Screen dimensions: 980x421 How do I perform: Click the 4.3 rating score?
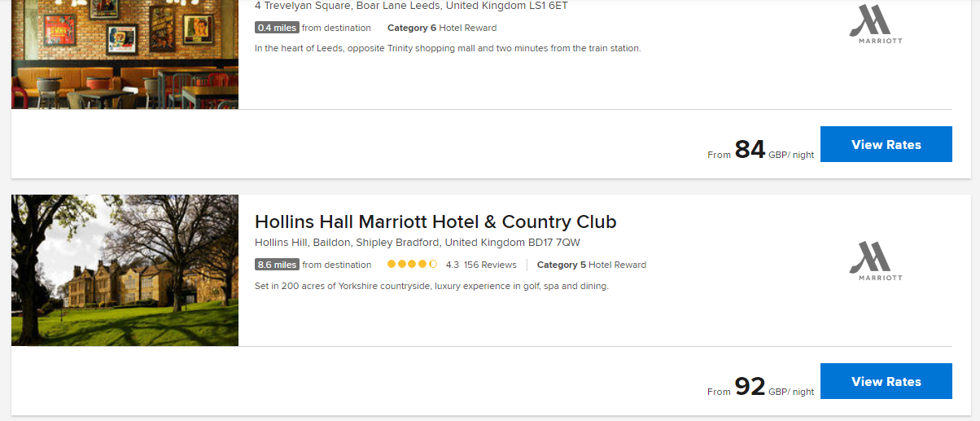453,265
